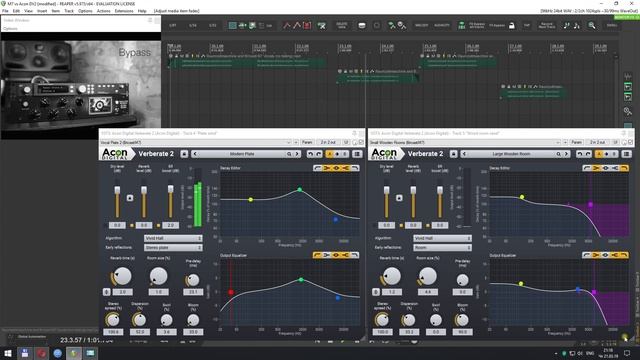This screenshot has width=640, height=360.
Task: Click Reverb level slider in left plugin
Action: (x=144, y=190)
